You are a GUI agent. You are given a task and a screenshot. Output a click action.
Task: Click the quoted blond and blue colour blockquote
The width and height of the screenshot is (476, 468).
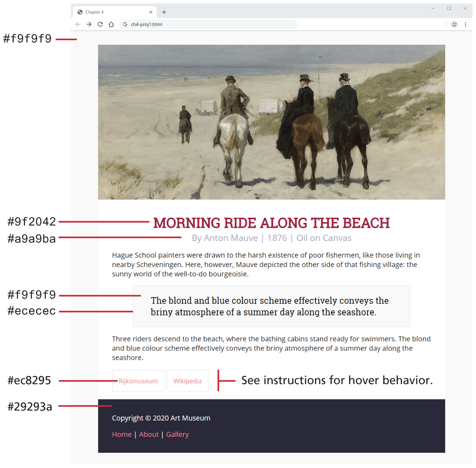[271, 306]
